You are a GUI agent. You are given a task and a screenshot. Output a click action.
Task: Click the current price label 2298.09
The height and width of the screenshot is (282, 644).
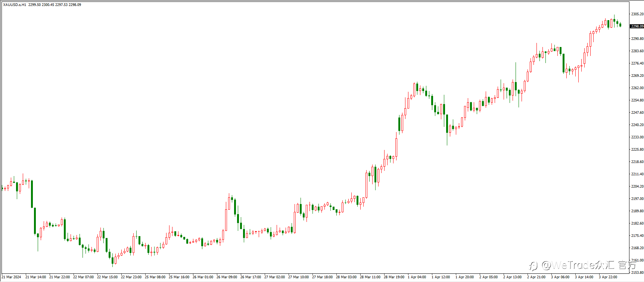(637, 26)
